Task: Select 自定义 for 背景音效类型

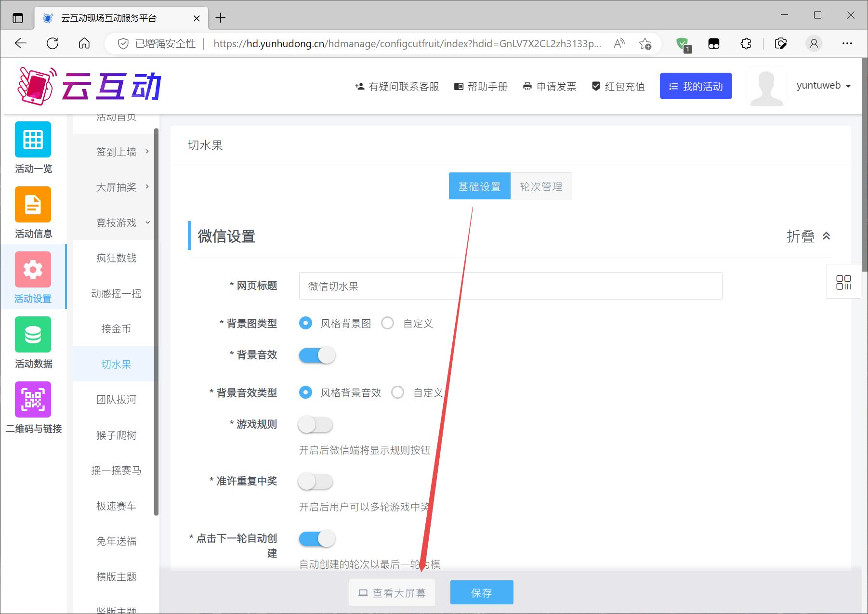Action: point(398,392)
